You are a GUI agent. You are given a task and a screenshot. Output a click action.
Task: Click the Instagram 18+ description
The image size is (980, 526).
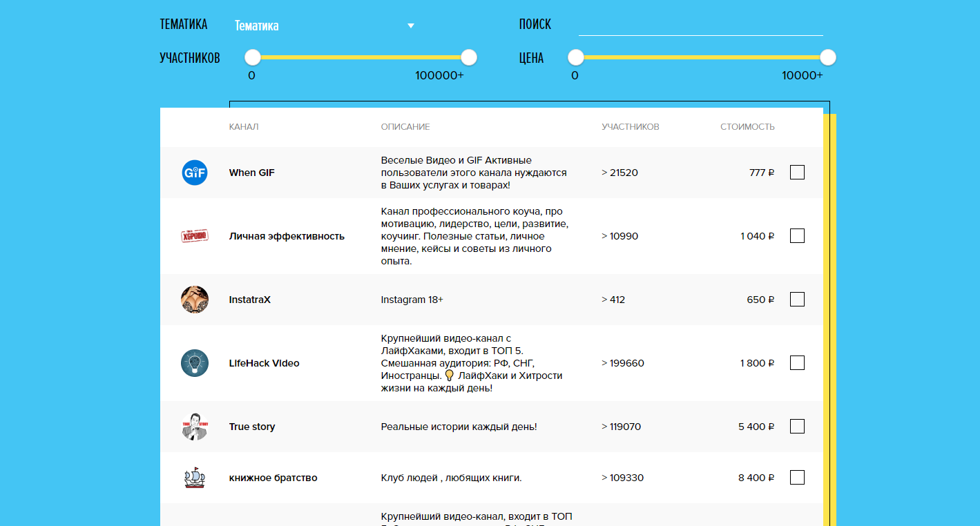coord(412,300)
